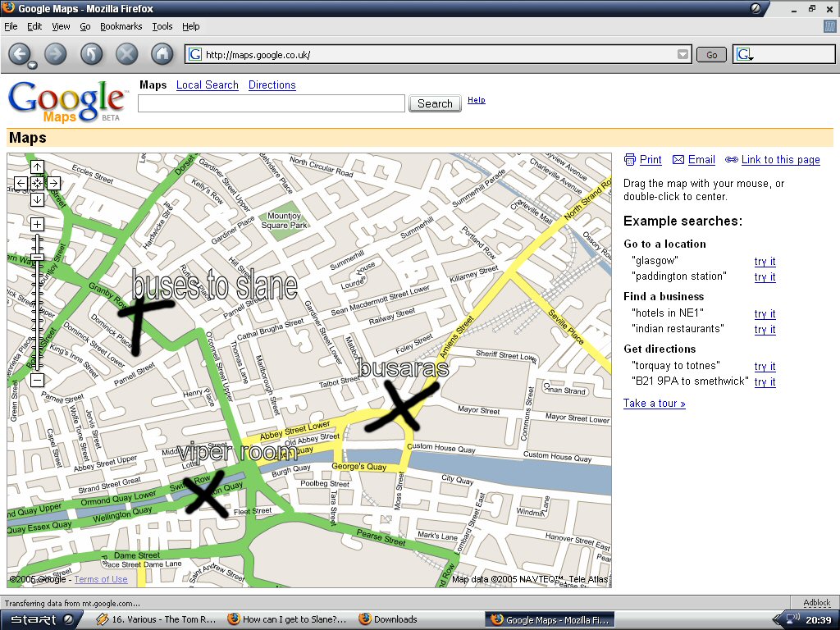
Task: Open the Take a tour link
Action: (654, 404)
